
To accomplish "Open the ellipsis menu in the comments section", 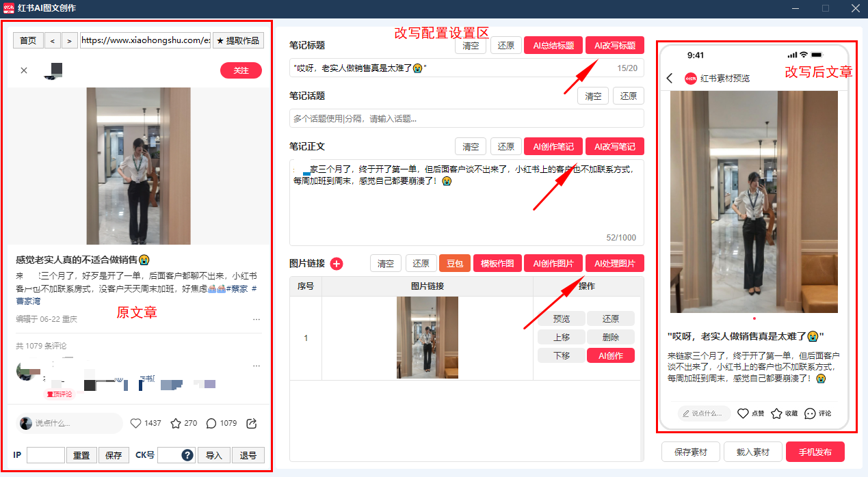I will tap(257, 366).
